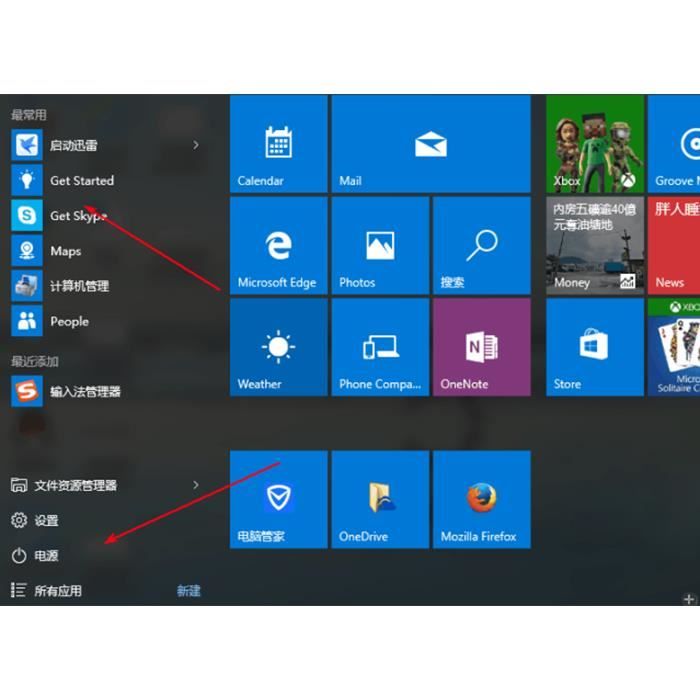700x700 pixels.
Task: Show 所有应用 all apps list
Action: coord(57,590)
